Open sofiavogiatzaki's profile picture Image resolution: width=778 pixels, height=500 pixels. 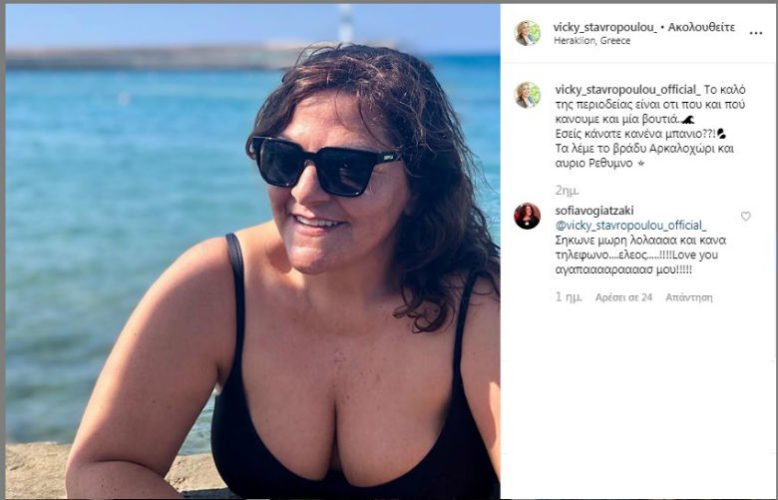pyautogui.click(x=527, y=215)
